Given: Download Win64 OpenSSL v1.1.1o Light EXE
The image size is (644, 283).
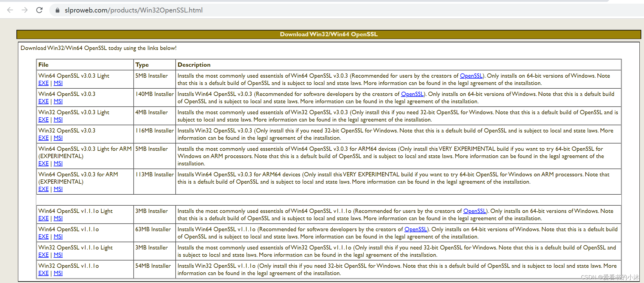Looking at the screenshot, I should (44, 218).
